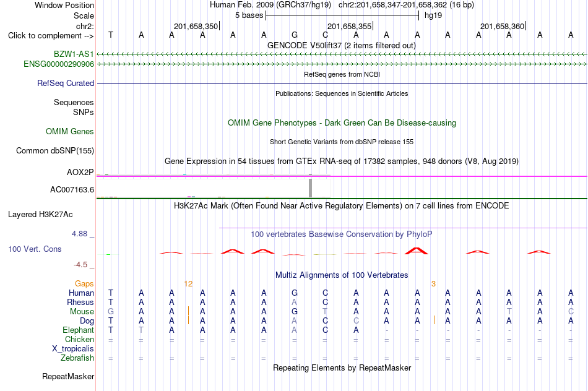Click the tall gray GTEx expression bar
The width and height of the screenshot is (588, 391).
point(311,187)
